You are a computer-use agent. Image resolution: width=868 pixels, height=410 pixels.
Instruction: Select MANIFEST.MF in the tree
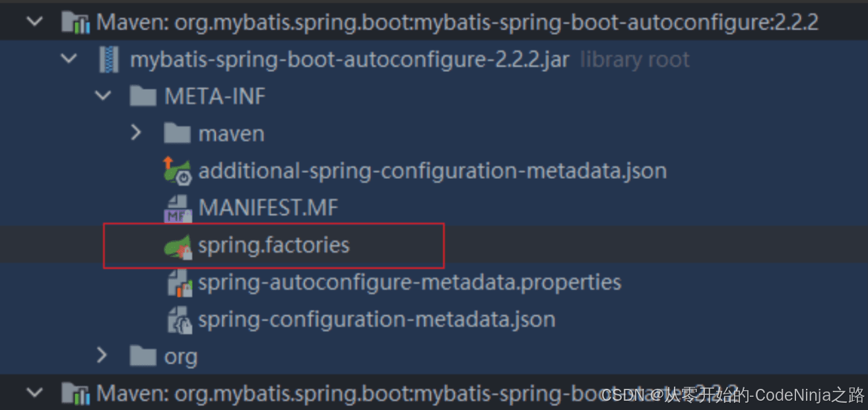tap(269, 209)
